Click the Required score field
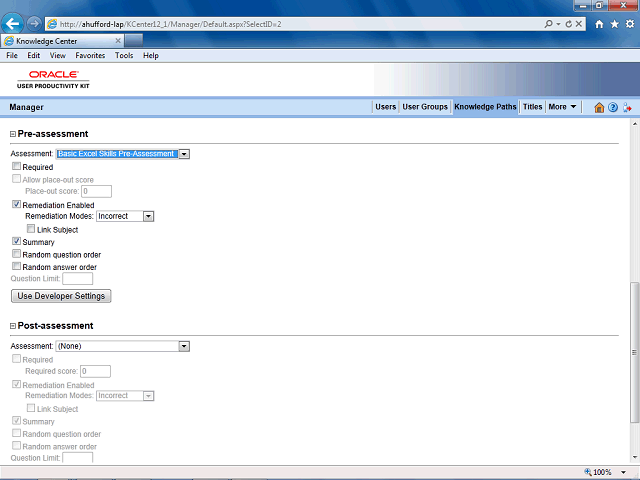The image size is (640, 480). [96, 371]
